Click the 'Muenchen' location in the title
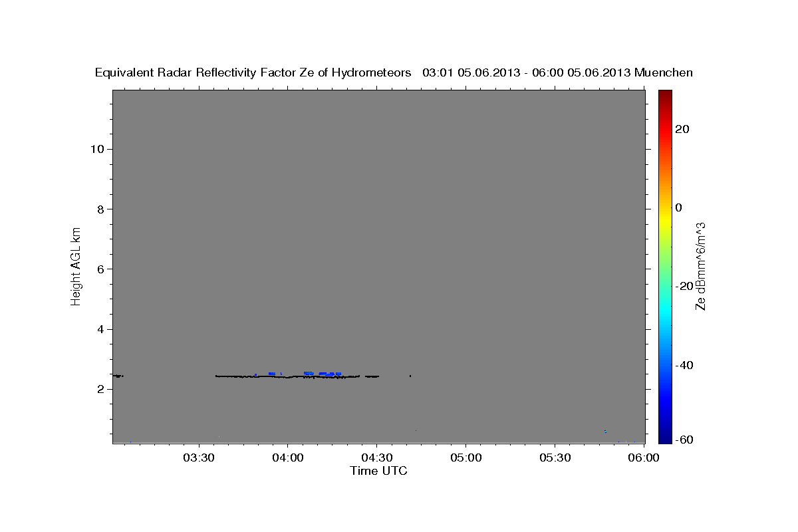Viewport: 798px width, 532px height. pyautogui.click(x=664, y=72)
